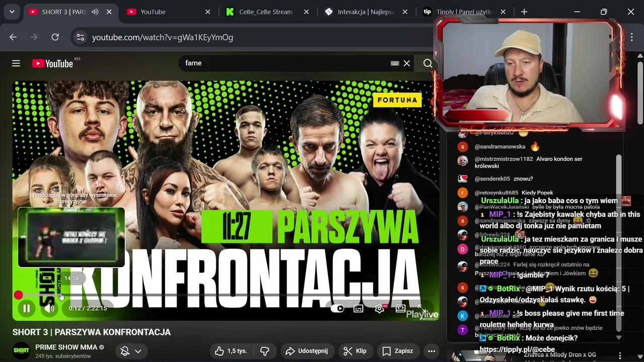Click video title SHORT 3 PARSZYWA KONFRONTACJA
This screenshot has width=644, height=362.
[x=92, y=332]
